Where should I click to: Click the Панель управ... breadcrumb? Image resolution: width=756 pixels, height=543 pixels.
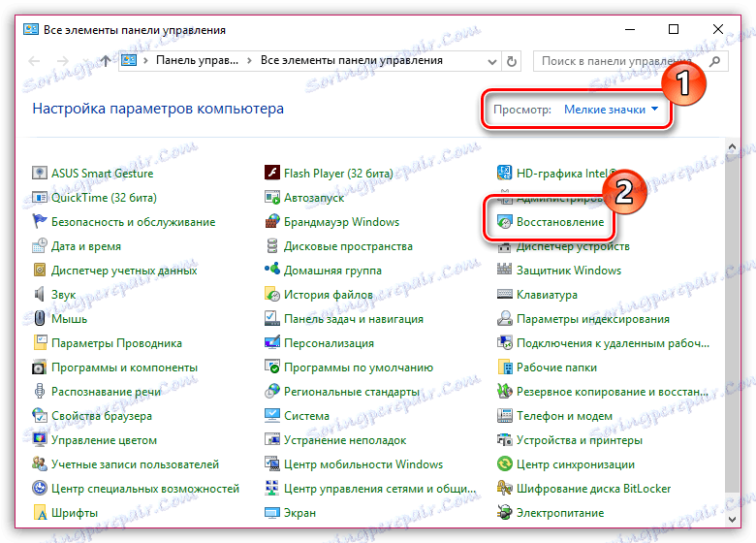tap(197, 61)
